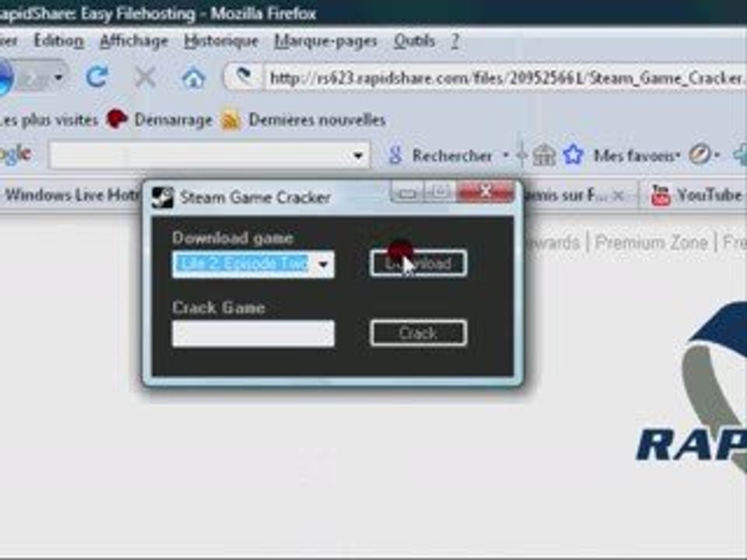747x560 pixels.
Task: Click the Crack Game text field
Action: click(x=253, y=334)
